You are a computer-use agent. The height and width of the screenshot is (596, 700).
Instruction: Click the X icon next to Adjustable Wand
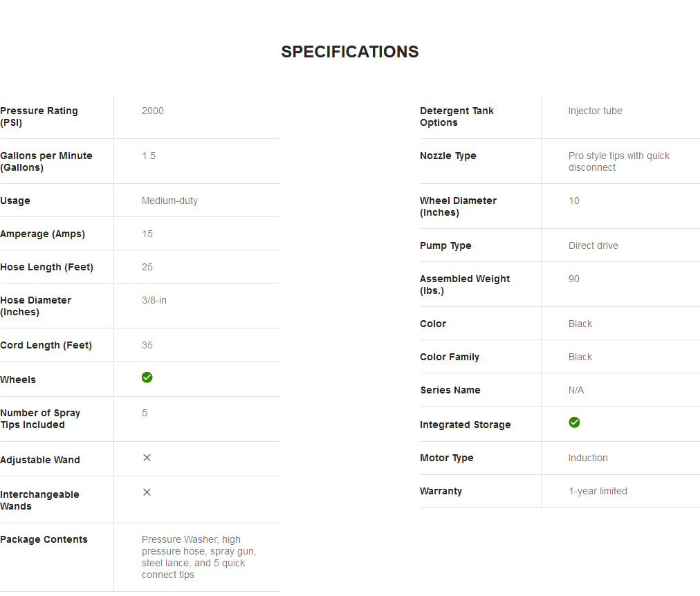[147, 458]
